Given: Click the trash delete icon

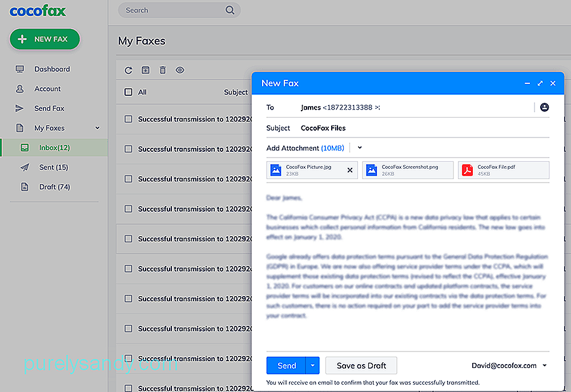Looking at the screenshot, I should pyautogui.click(x=163, y=70).
